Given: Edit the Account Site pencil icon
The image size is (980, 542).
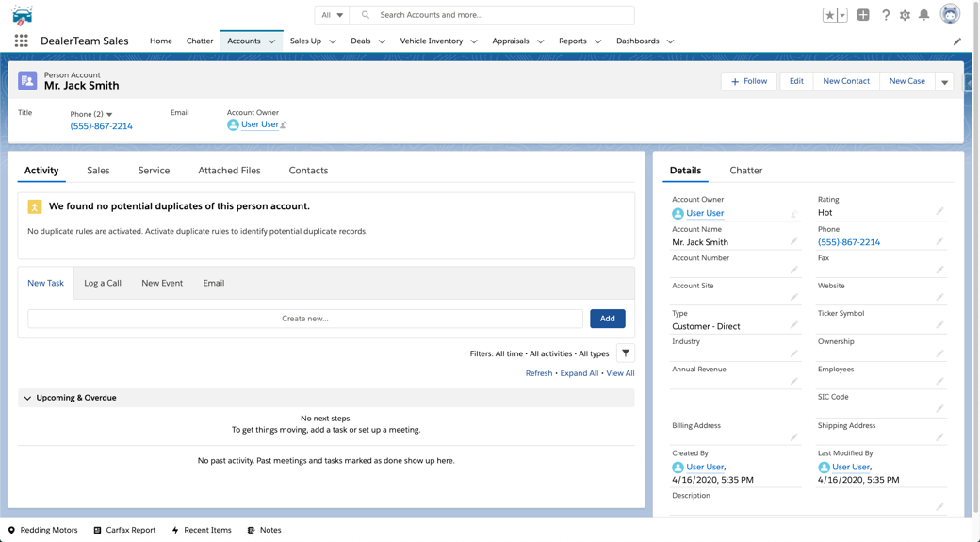Looking at the screenshot, I should click(793, 297).
